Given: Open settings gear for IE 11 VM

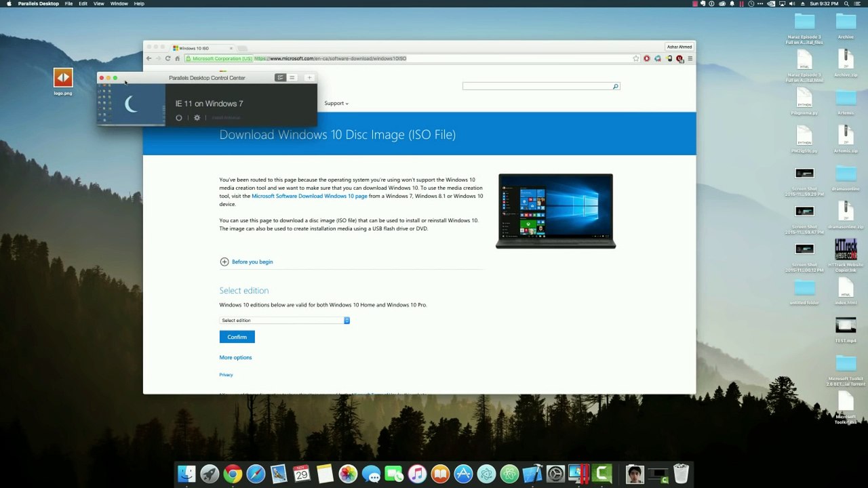Looking at the screenshot, I should (x=197, y=118).
